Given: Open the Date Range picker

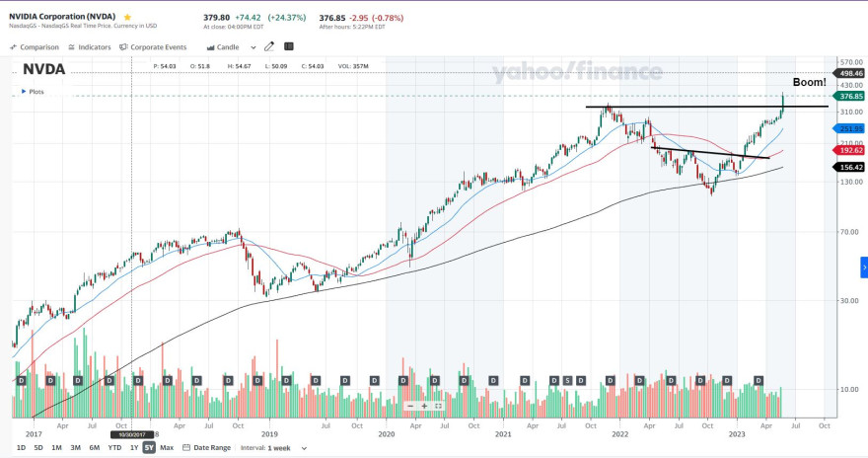Looking at the screenshot, I should click(x=206, y=447).
